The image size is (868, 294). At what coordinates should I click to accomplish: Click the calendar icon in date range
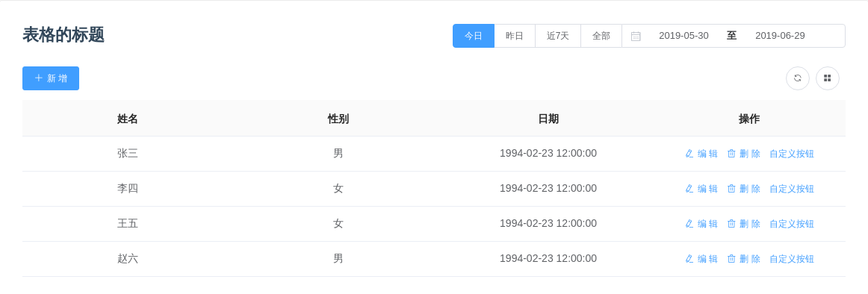[x=636, y=36]
